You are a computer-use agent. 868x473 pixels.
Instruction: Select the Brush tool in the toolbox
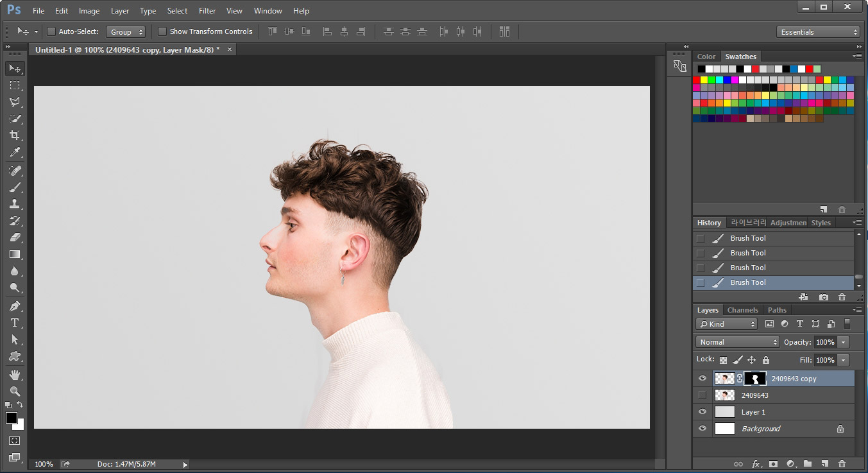point(15,187)
